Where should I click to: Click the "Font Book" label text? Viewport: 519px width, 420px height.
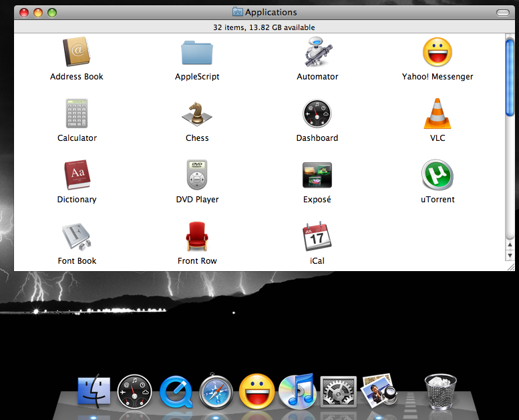(x=77, y=261)
